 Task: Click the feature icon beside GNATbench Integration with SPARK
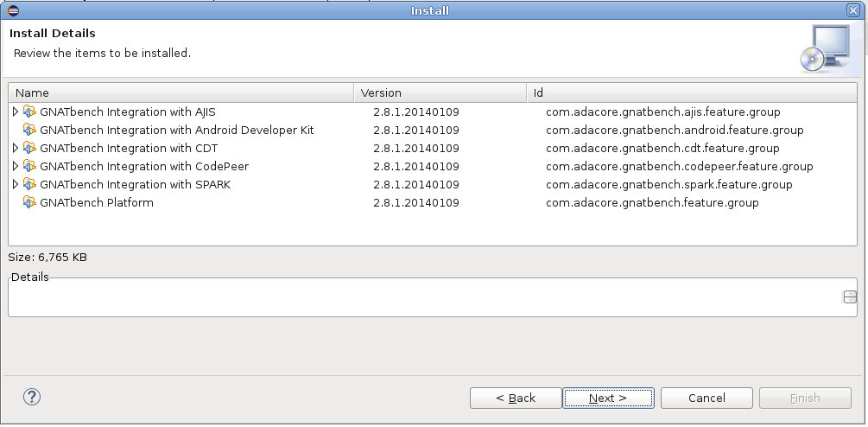click(x=29, y=184)
